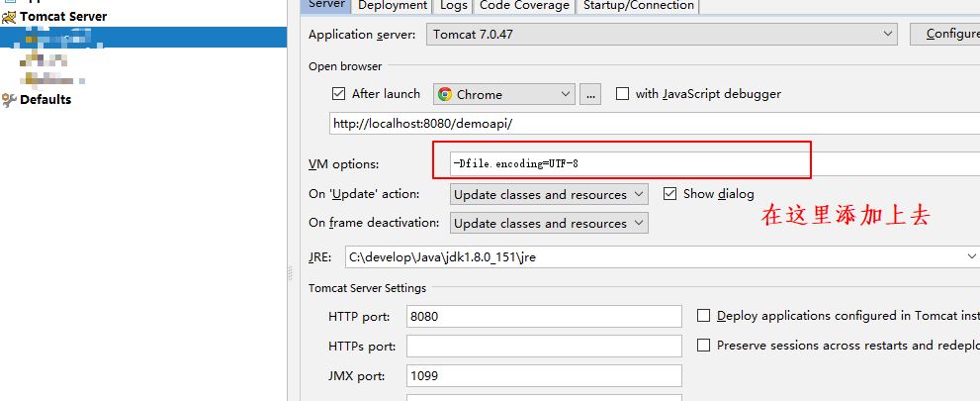The image size is (980, 401).
Task: Enable with JavaScript debugger checkbox
Action: pos(622,94)
